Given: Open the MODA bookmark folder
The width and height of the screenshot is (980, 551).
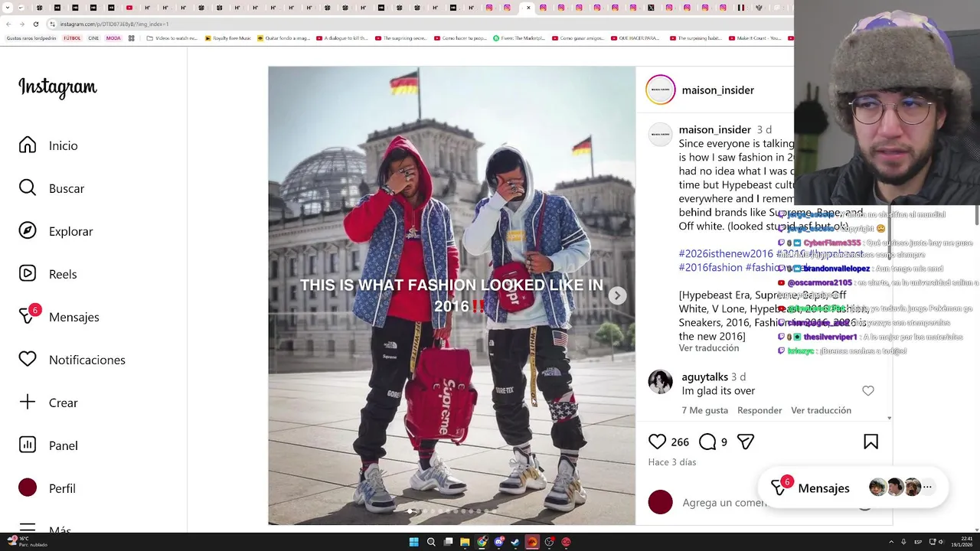Looking at the screenshot, I should pos(113,38).
